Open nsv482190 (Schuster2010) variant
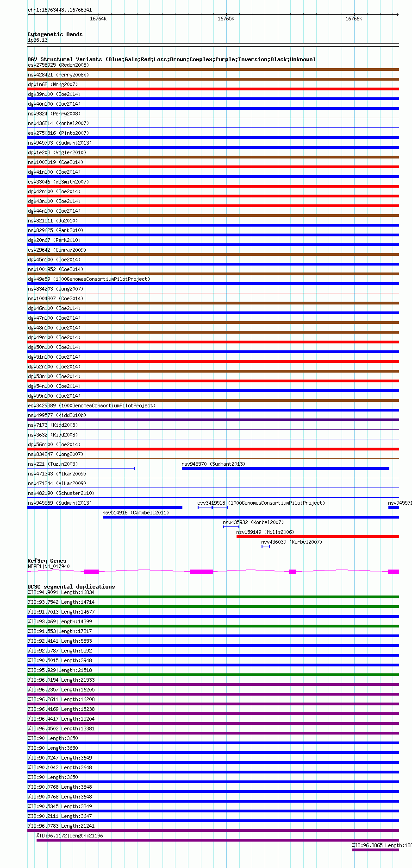The width and height of the screenshot is (412, 868). (x=61, y=493)
